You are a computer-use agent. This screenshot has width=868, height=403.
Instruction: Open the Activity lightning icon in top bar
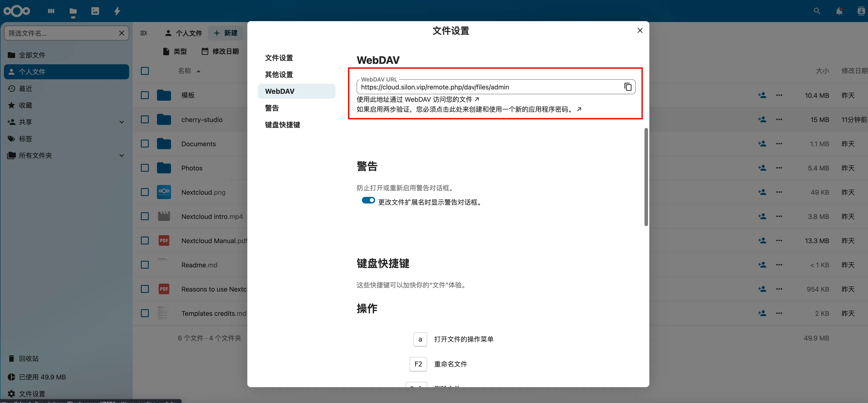coord(117,11)
